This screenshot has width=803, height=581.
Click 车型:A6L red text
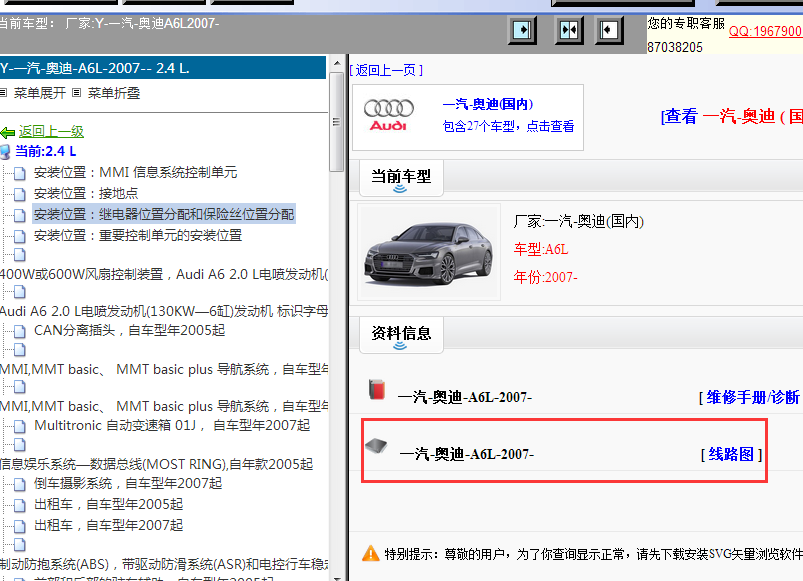541,250
